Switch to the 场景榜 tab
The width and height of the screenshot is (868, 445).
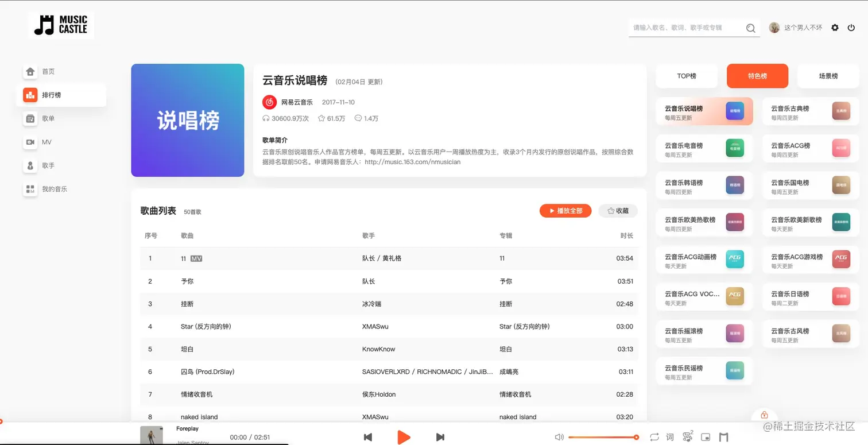coord(828,76)
